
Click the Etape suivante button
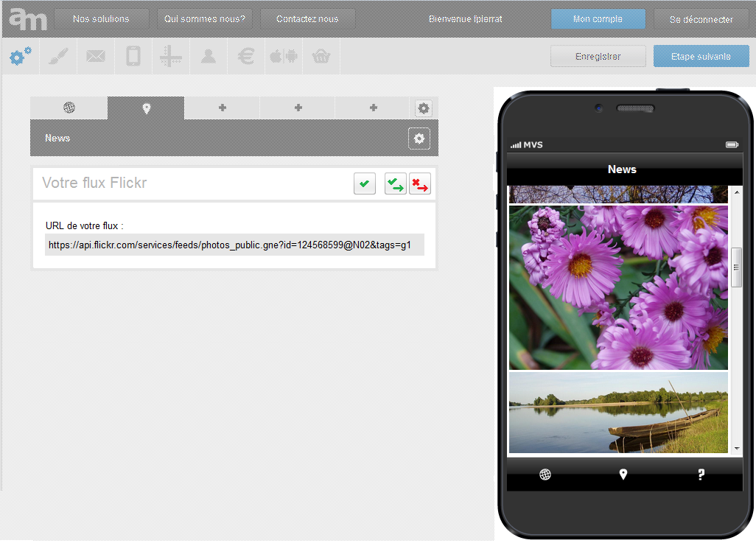(x=701, y=57)
